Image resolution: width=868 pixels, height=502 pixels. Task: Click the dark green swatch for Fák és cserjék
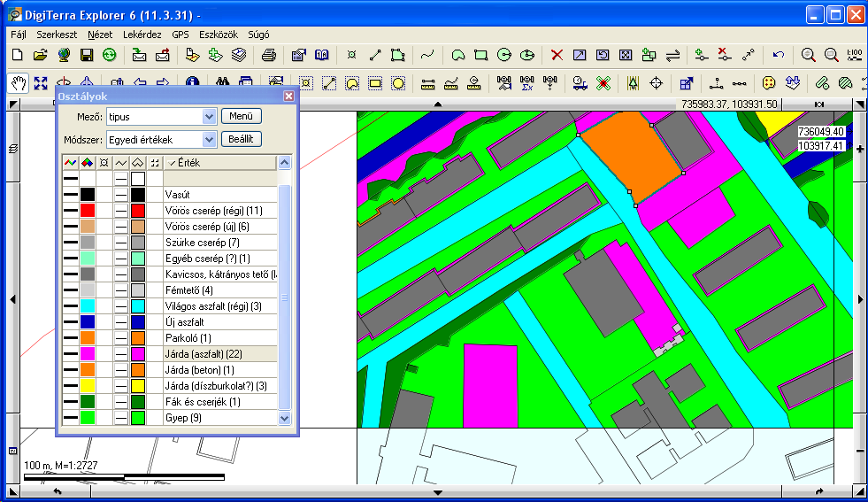(x=88, y=402)
